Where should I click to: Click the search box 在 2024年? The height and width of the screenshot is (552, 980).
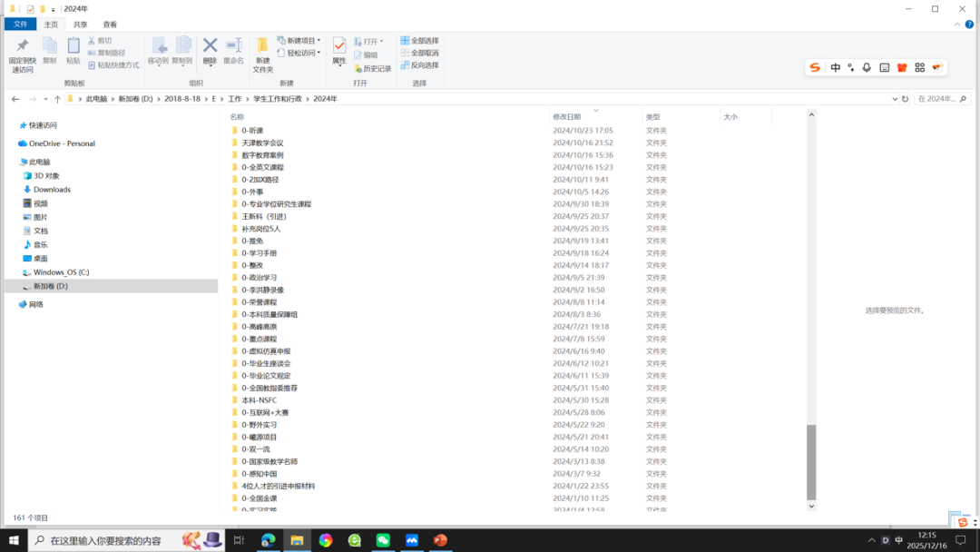click(943, 99)
